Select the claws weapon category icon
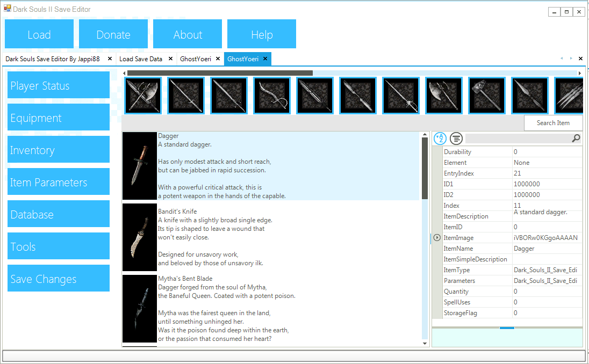 point(569,96)
